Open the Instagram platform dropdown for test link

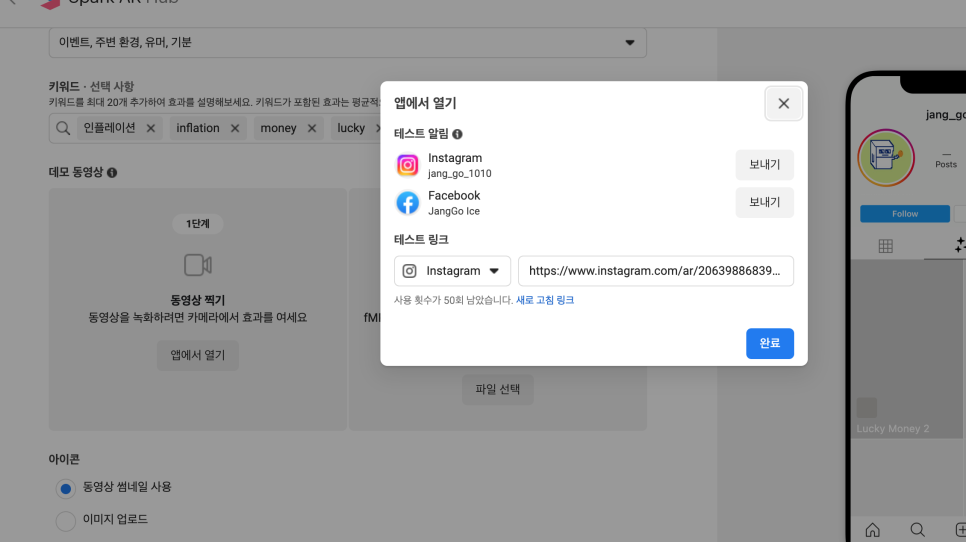[x=452, y=271]
